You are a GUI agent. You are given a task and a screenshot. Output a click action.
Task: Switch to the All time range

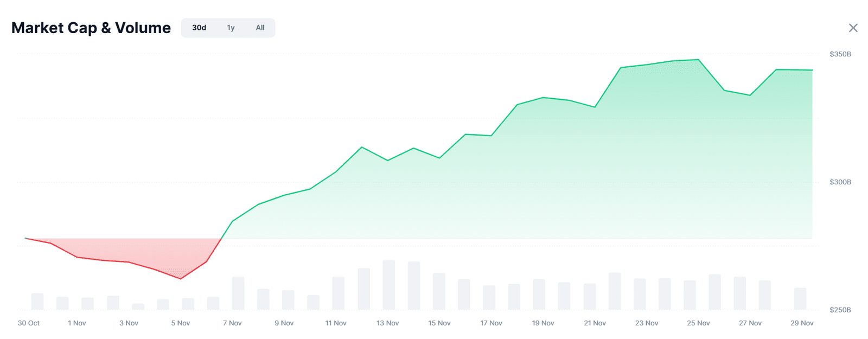(x=260, y=28)
